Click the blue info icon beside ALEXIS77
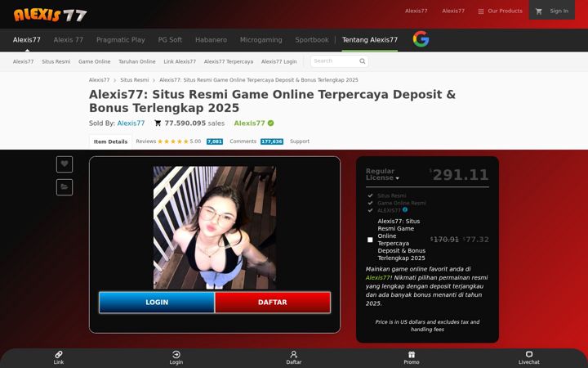The height and width of the screenshot is (368, 588). pos(405,209)
